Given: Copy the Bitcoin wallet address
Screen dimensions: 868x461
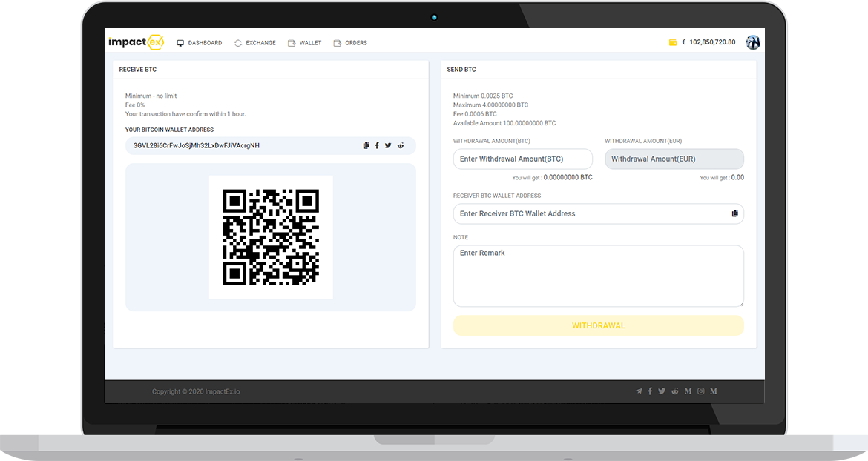Looking at the screenshot, I should pyautogui.click(x=366, y=146).
